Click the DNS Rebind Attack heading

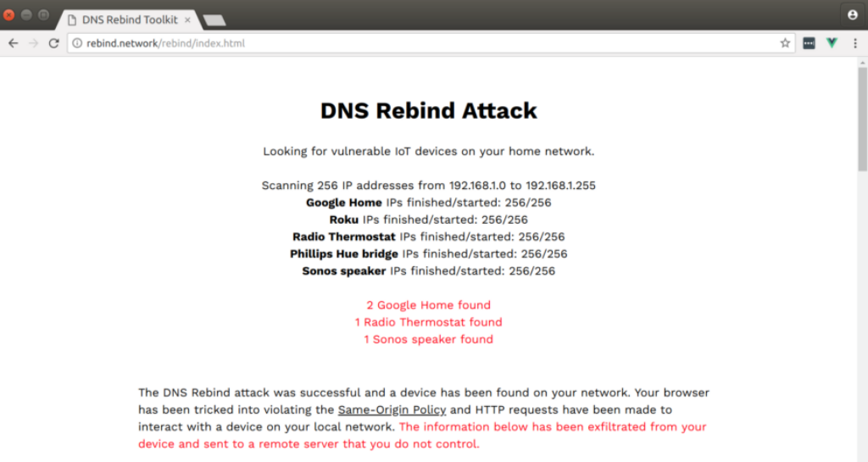click(428, 111)
